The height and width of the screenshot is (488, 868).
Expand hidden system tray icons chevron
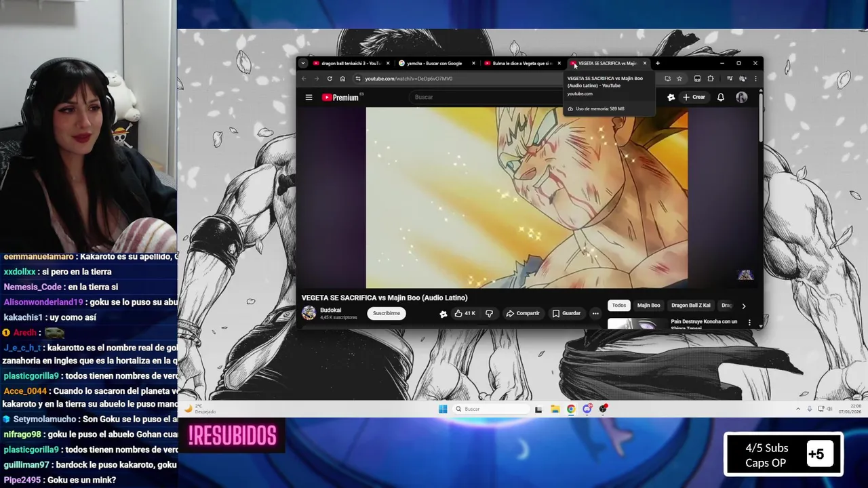(x=798, y=409)
